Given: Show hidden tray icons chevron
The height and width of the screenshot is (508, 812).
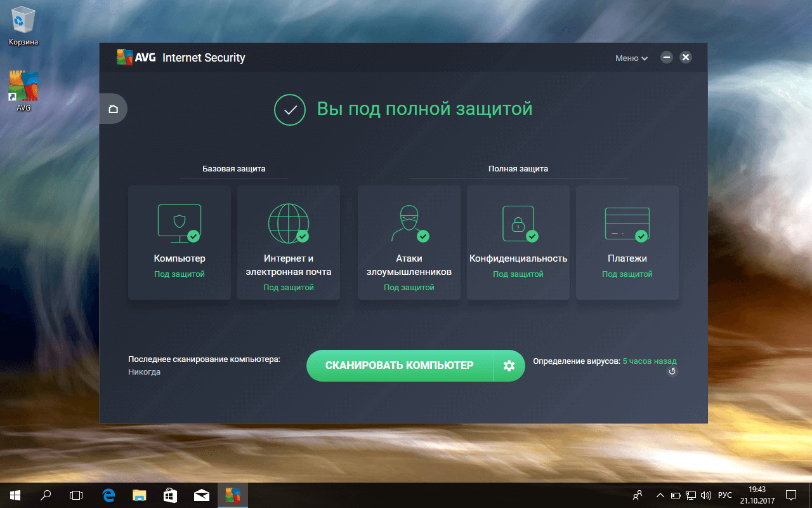Looking at the screenshot, I should coord(660,495).
